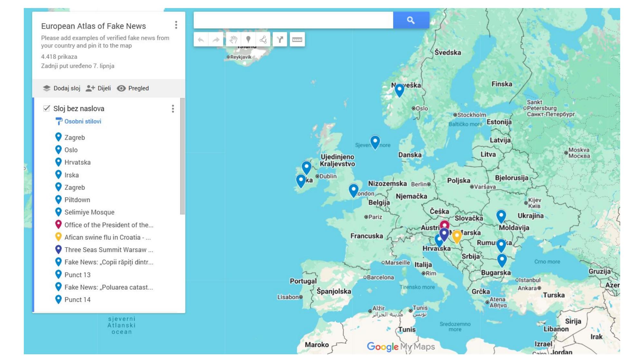This screenshot has height=362, width=644.
Task: Click Dodaj sloj to add a layer
Action: [x=62, y=88]
